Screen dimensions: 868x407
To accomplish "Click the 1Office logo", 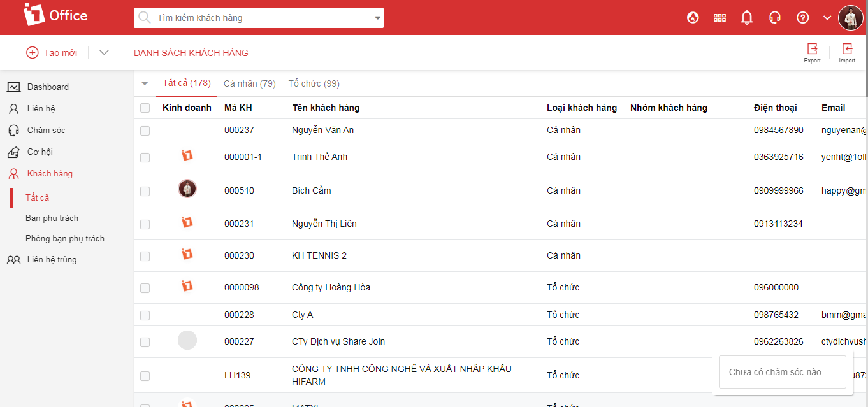I will [55, 15].
